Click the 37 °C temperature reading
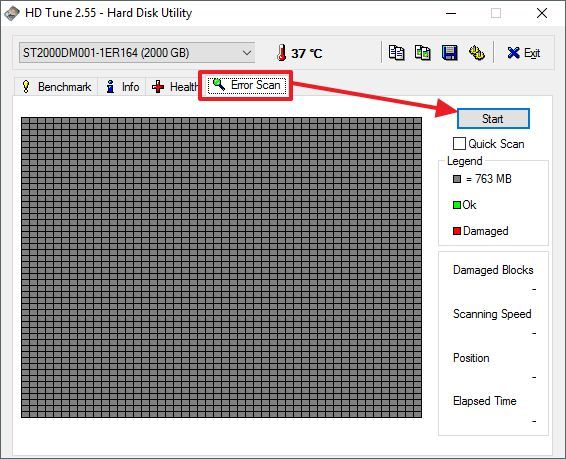This screenshot has height=459, width=566. (x=307, y=54)
